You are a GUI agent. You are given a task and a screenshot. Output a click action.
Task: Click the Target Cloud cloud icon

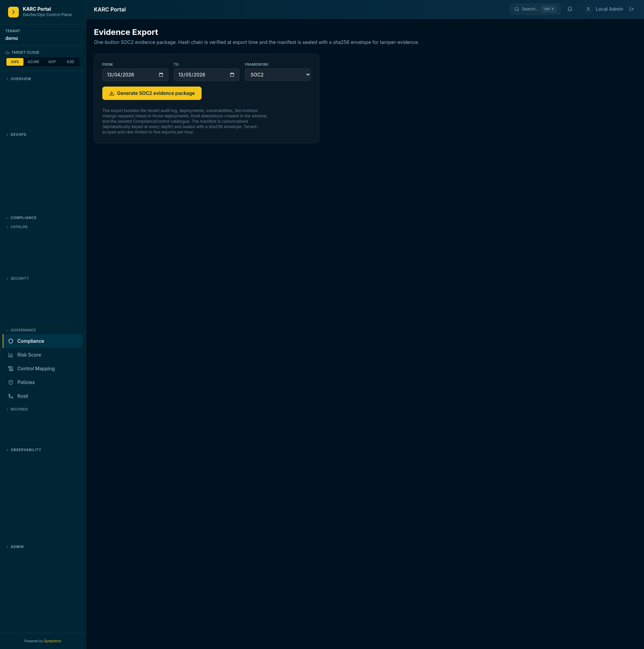click(x=7, y=52)
